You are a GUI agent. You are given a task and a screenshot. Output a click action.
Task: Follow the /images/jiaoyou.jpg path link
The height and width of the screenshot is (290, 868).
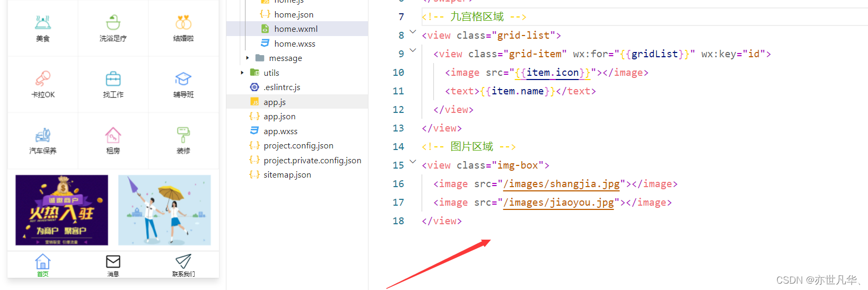[x=558, y=203]
